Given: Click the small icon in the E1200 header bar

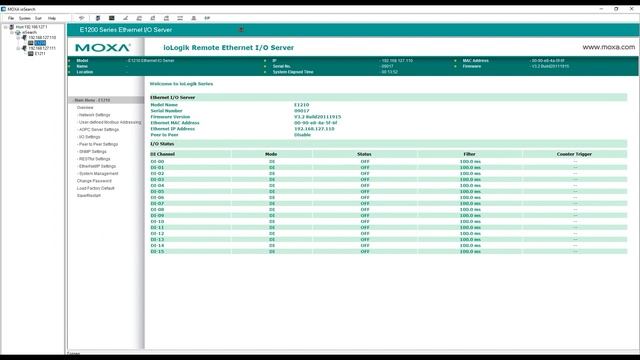Looking at the screenshot, I should point(241,29).
